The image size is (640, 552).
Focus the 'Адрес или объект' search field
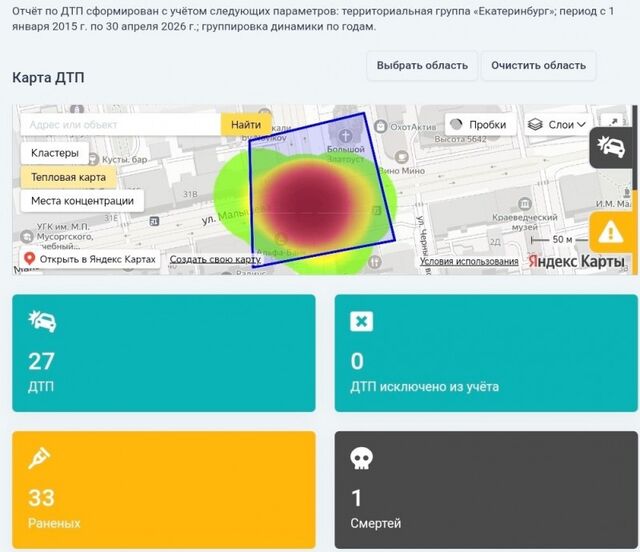[121, 125]
